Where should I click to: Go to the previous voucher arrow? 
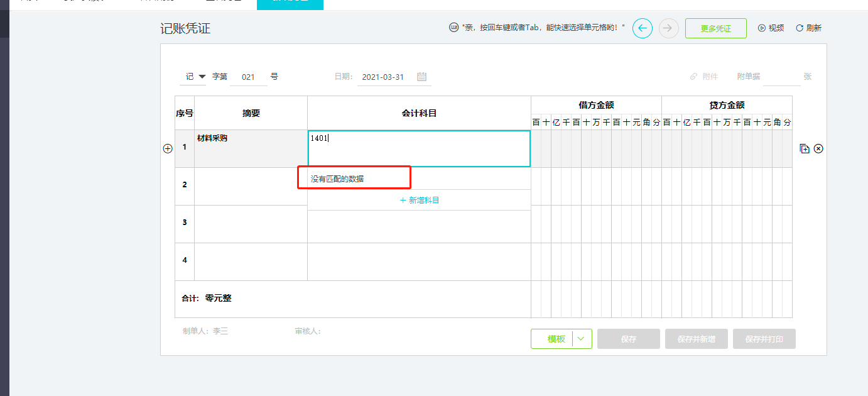coord(643,28)
